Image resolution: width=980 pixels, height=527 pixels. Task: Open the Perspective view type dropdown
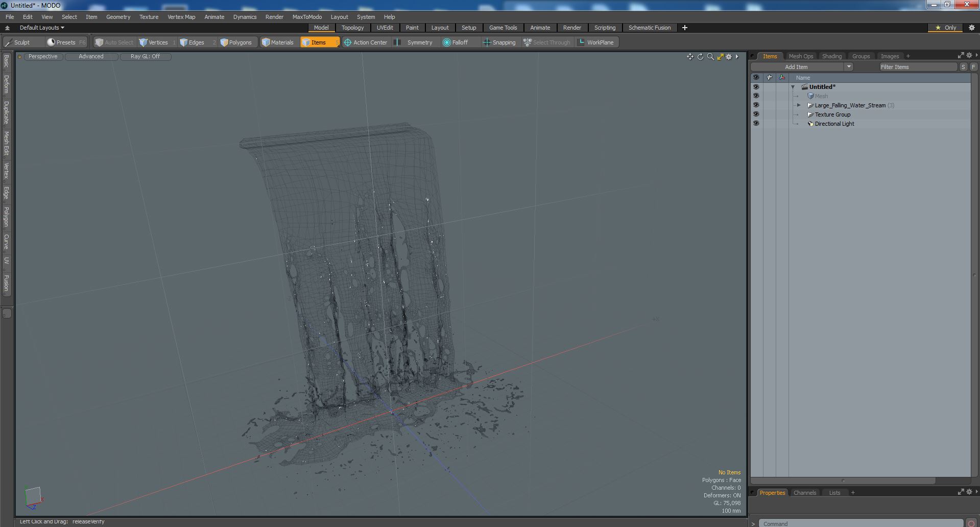point(43,57)
